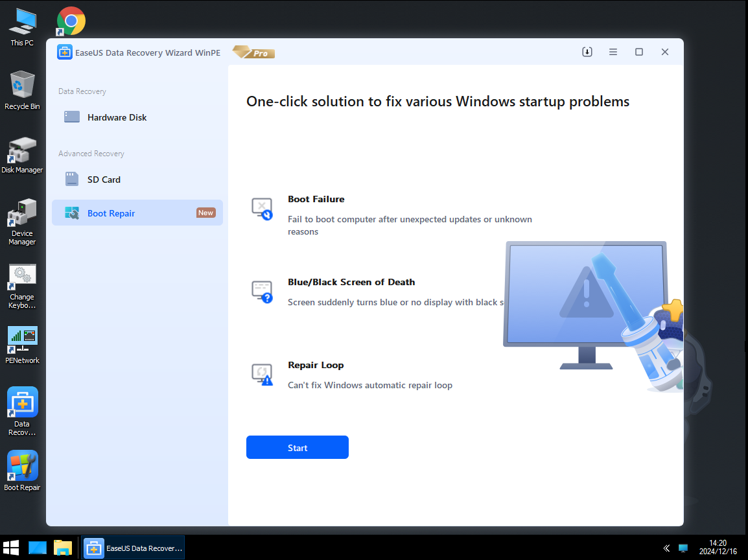Click EaseUS Data Recovery taskbar button

click(133, 548)
